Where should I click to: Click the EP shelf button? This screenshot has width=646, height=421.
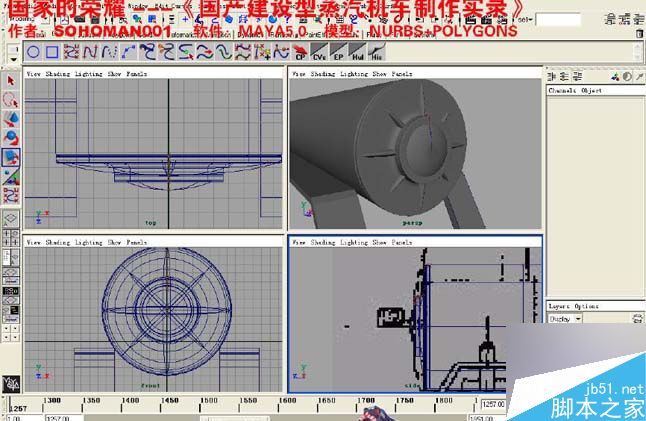[x=338, y=52]
